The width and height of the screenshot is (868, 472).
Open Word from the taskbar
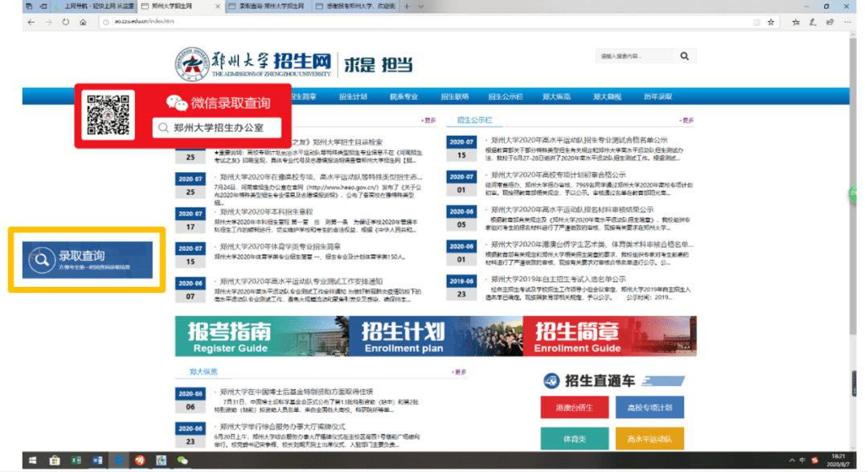[x=97, y=461]
